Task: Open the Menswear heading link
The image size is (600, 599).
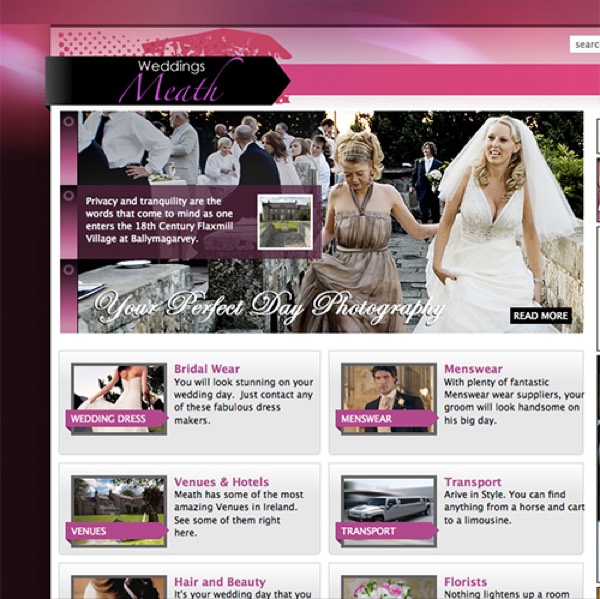Action: 473,369
